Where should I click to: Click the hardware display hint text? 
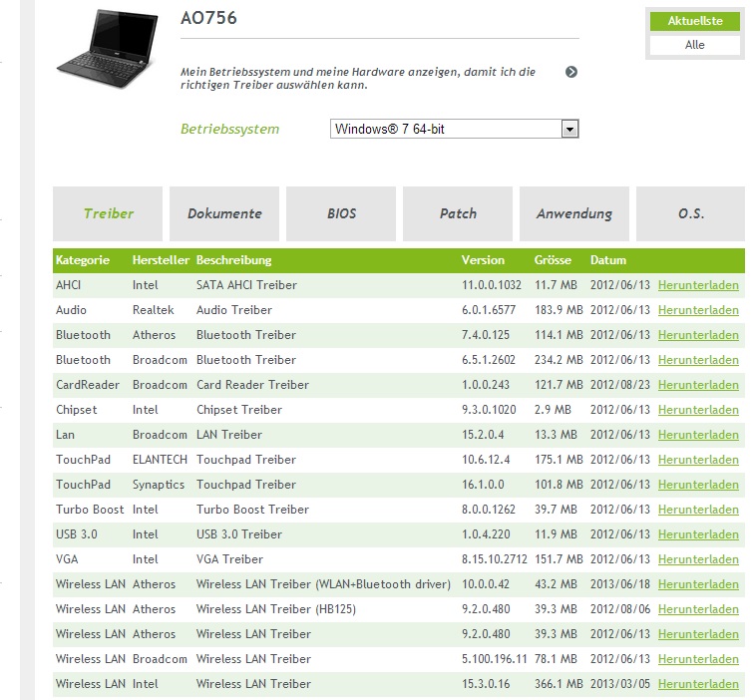(358, 79)
